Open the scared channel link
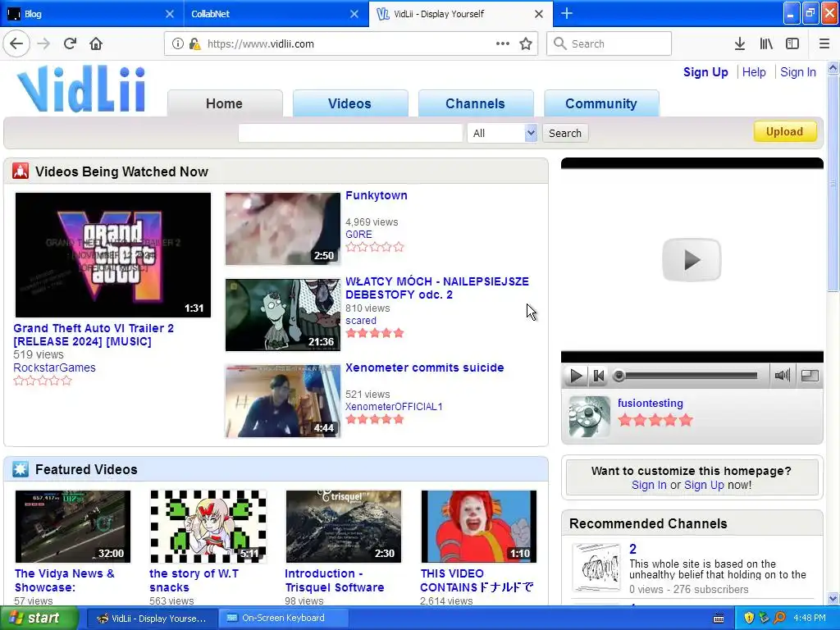 click(x=361, y=321)
